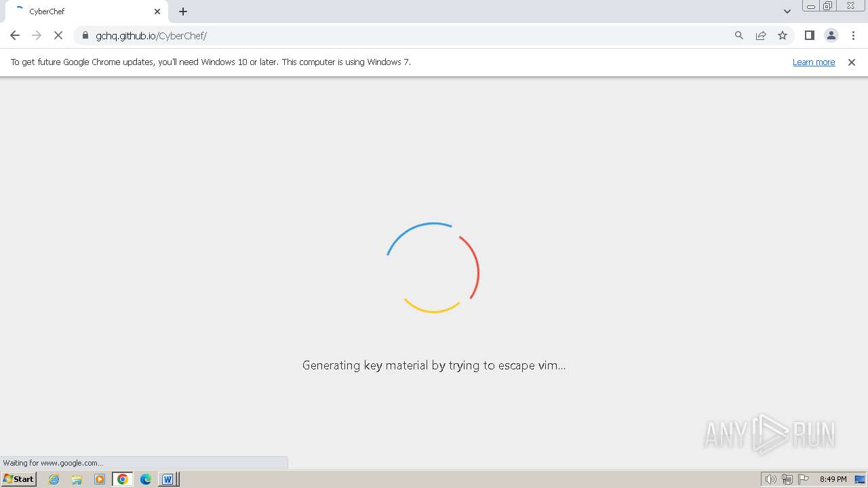The height and width of the screenshot is (488, 868).
Task: Go back using the browser back arrow
Action: pyautogui.click(x=15, y=35)
